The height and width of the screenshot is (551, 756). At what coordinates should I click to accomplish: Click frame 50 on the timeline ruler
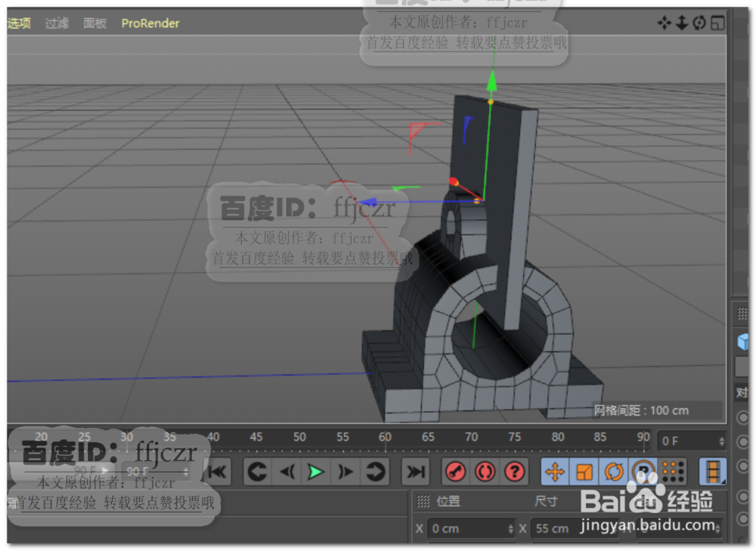299,438
